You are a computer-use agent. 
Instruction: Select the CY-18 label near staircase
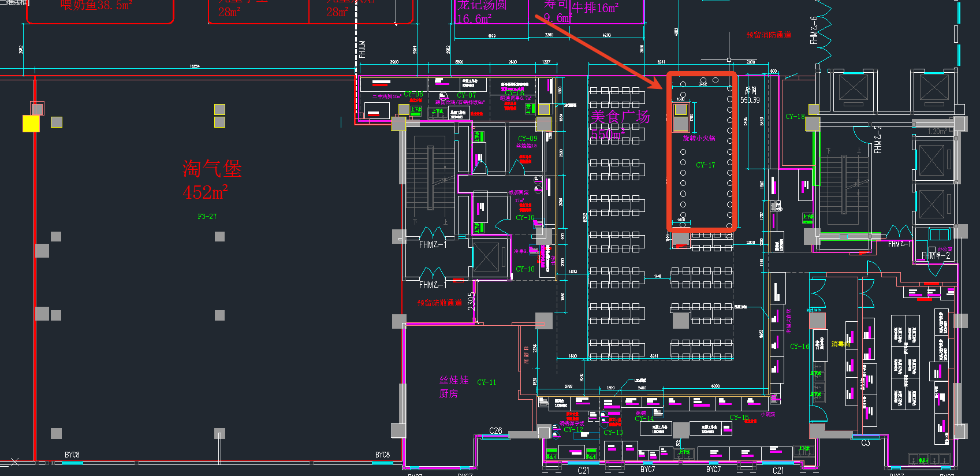pyautogui.click(x=795, y=117)
